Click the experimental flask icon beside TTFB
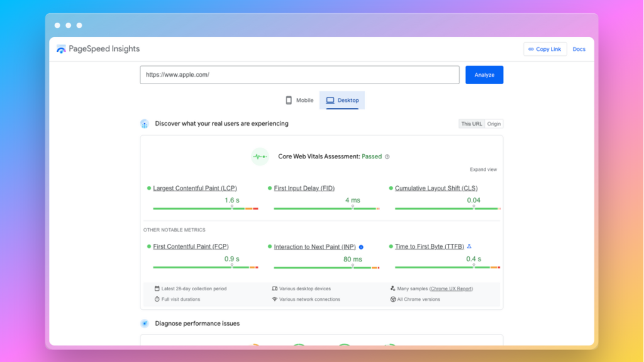Screen dimensions: 644x362 (x=469, y=246)
